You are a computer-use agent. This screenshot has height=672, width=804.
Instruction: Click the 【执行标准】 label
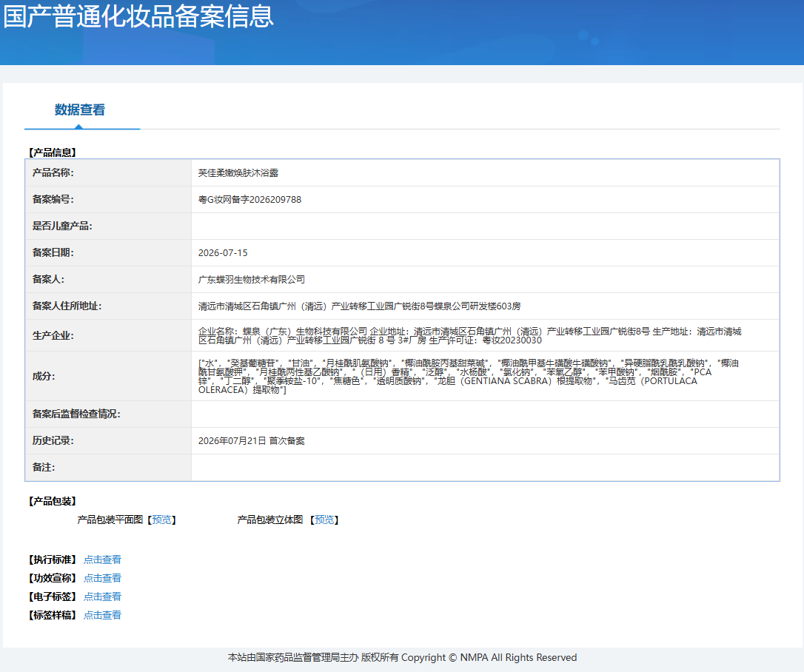pyautogui.click(x=53, y=560)
